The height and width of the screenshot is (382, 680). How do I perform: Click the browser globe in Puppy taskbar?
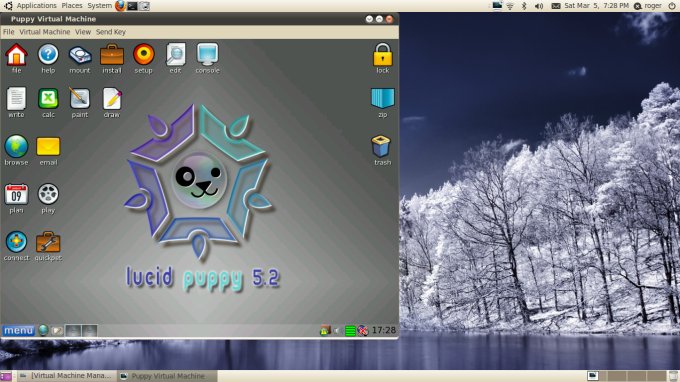click(43, 331)
